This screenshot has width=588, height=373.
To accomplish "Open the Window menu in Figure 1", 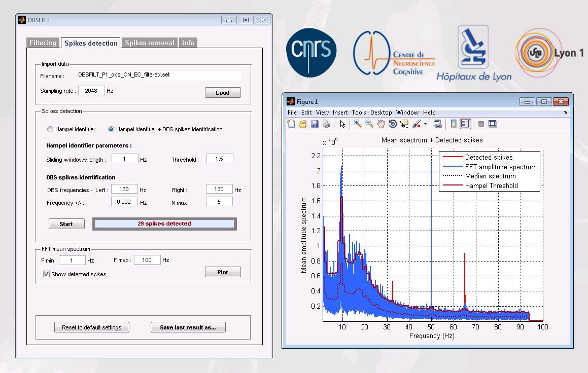I will pos(407,113).
